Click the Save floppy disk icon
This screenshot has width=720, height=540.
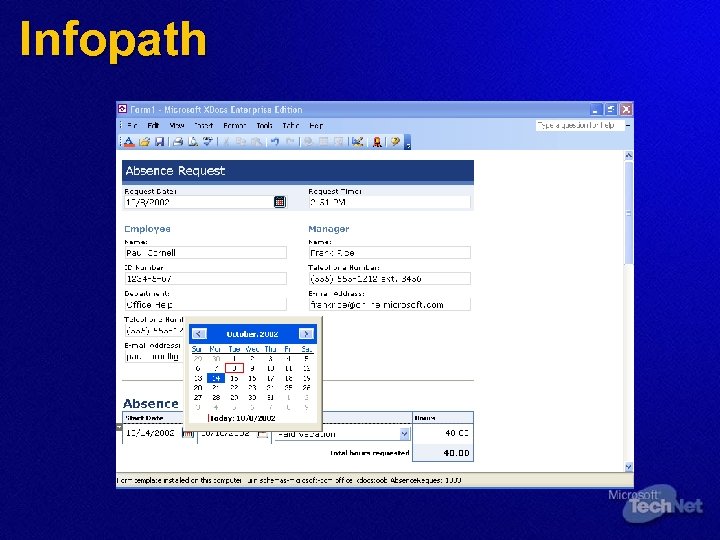pyautogui.click(x=159, y=142)
